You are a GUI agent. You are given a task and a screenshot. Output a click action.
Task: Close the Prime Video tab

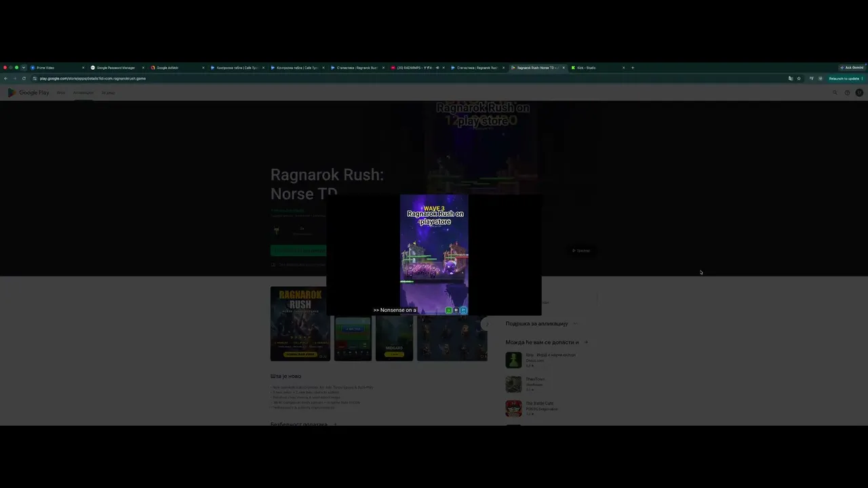(x=83, y=68)
